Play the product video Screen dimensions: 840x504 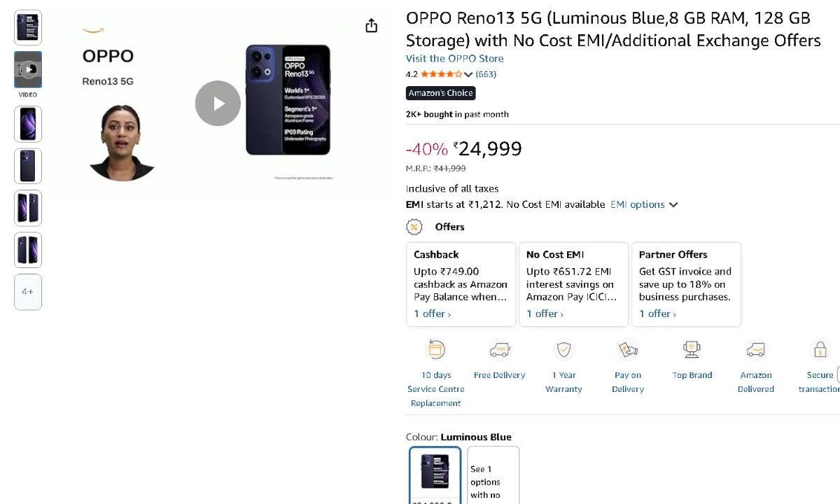coord(218,103)
